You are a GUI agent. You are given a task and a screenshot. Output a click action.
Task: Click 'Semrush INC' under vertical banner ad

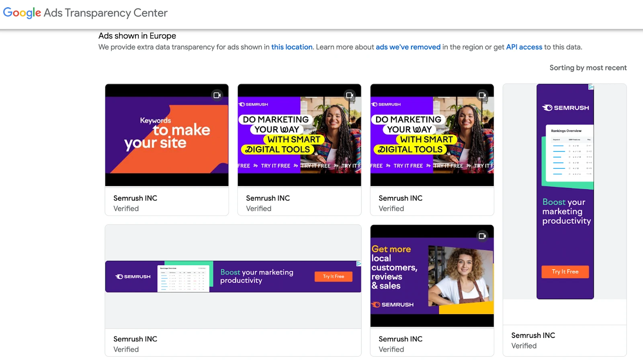[x=533, y=335]
